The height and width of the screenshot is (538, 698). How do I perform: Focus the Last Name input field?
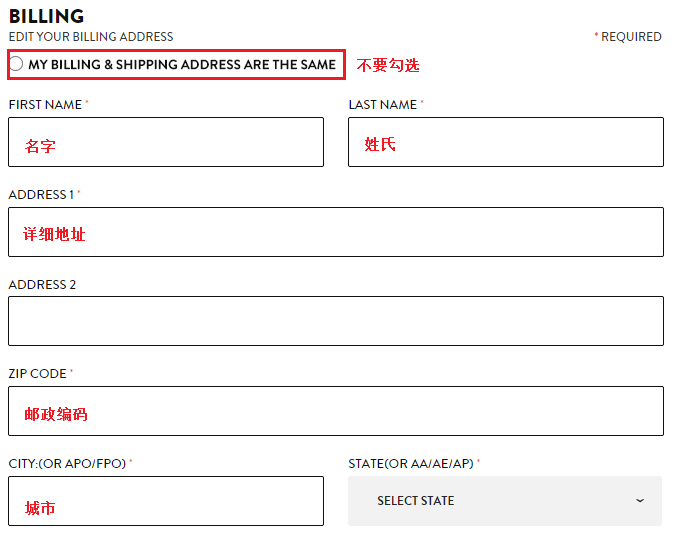pos(506,142)
